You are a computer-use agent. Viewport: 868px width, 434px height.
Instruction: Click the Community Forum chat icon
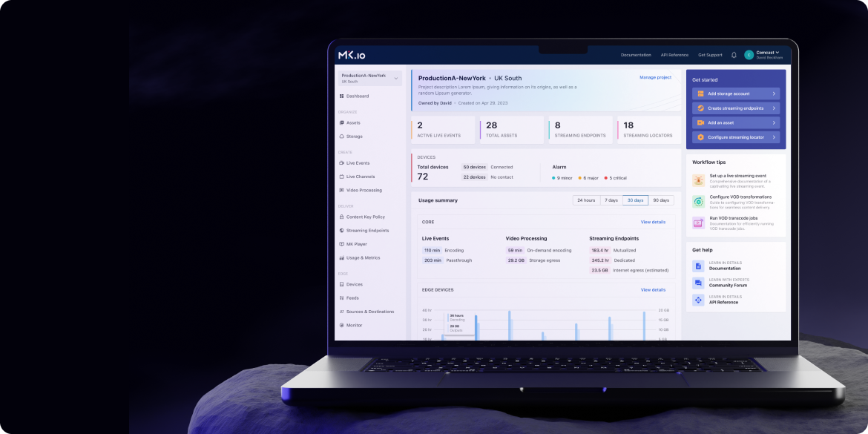[x=698, y=283]
